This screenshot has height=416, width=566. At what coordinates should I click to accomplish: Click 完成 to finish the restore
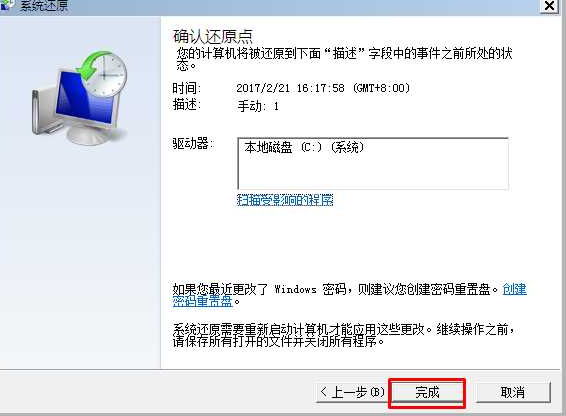tap(427, 393)
